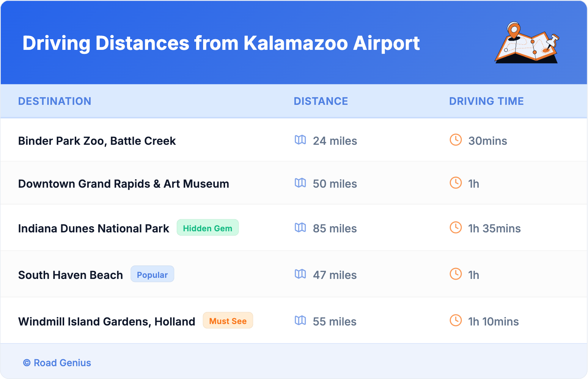The height and width of the screenshot is (379, 588).
Task: Click the folded map illustration in the header
Action: (526, 43)
